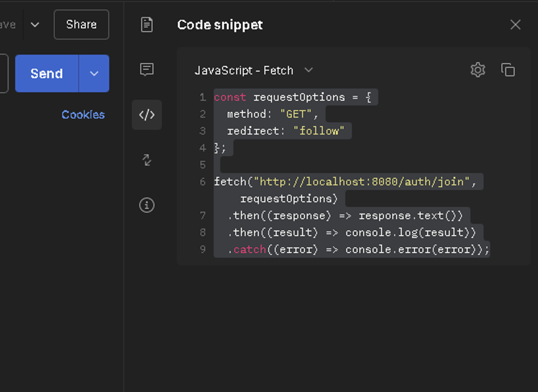Click the Send button
Screen dimensions: 538x392
coord(47,73)
